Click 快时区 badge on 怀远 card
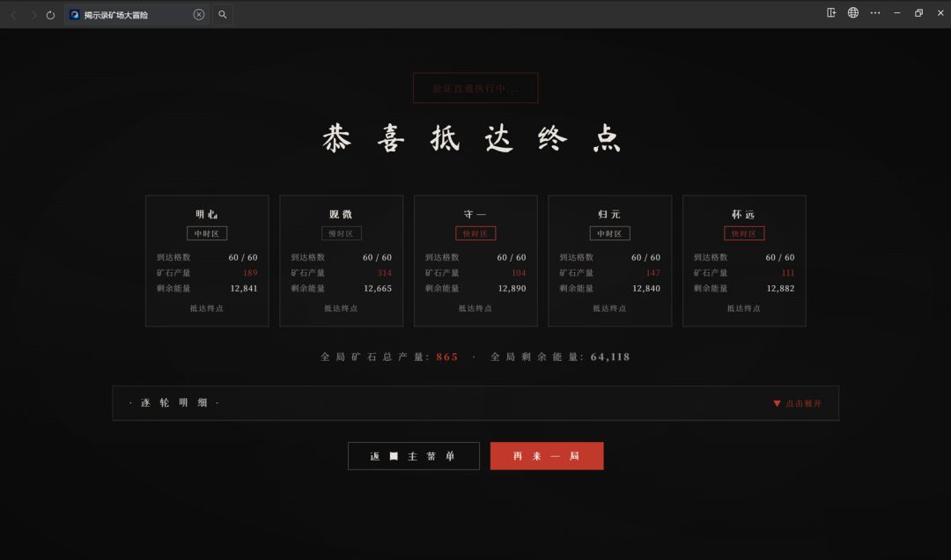The height and width of the screenshot is (560, 951). [744, 233]
